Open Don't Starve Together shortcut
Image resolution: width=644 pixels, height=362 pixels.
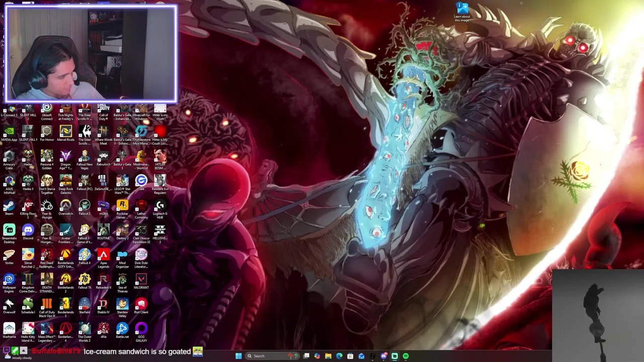click(x=47, y=185)
